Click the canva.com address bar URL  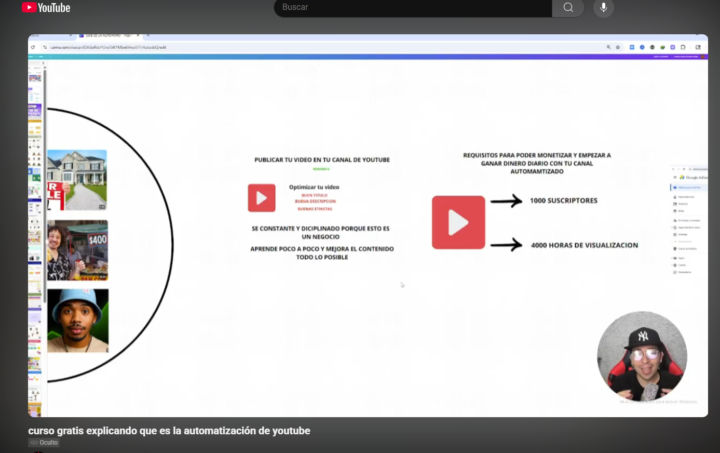(x=108, y=47)
